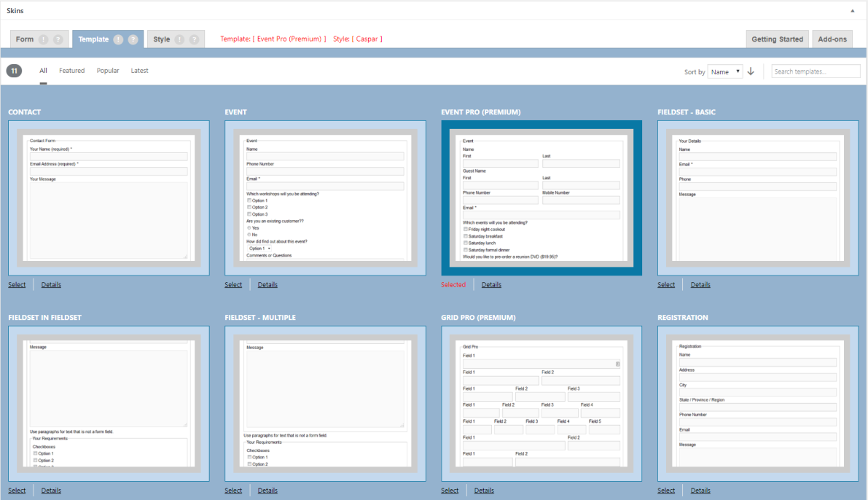Click the template count badge showing 11
Screen dimensions: 868x500
[14, 71]
